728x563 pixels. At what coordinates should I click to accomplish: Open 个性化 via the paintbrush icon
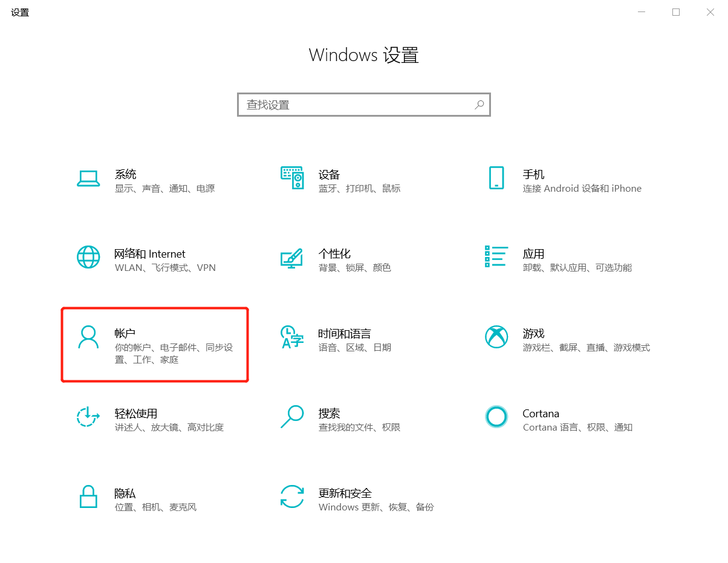(x=292, y=258)
